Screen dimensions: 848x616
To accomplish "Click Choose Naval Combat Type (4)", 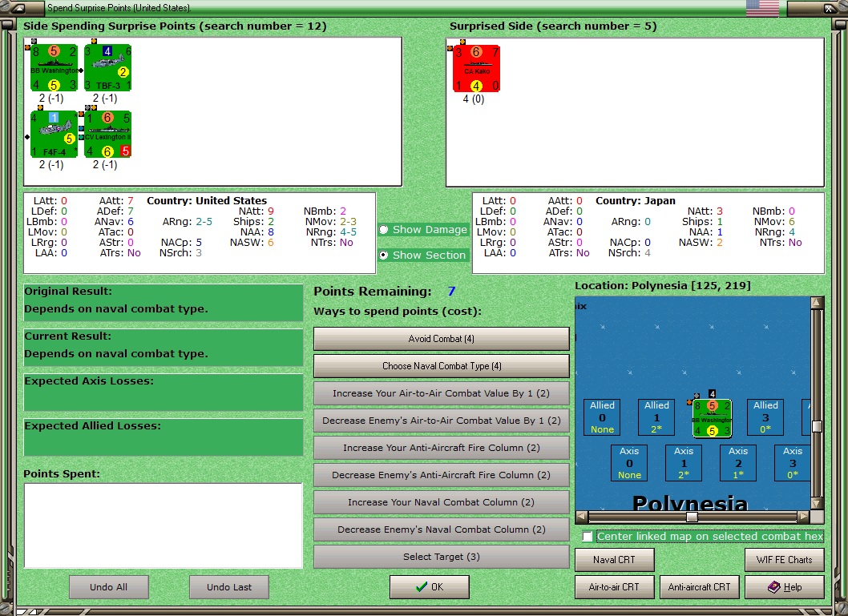I will [442, 366].
